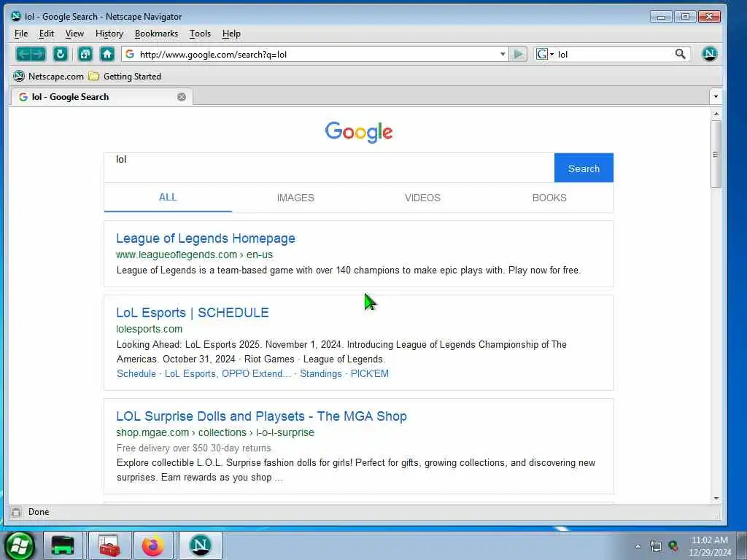747x560 pixels.
Task: Open the Getting Started bookmarks folder
Action: [x=125, y=76]
